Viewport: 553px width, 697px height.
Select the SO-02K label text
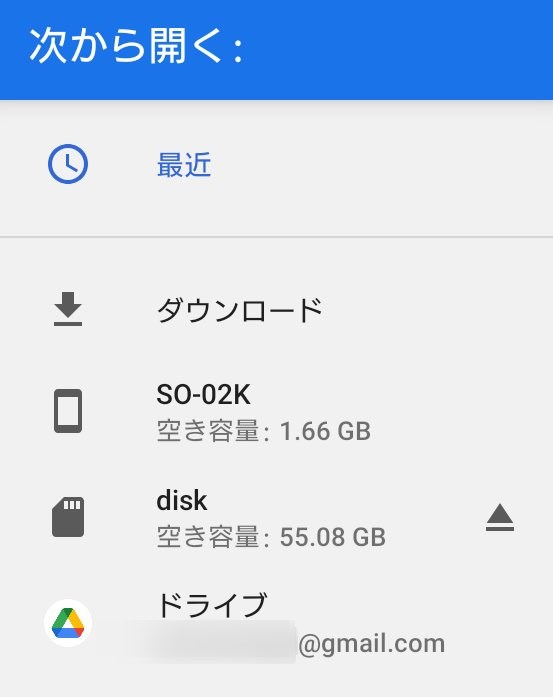[203, 394]
